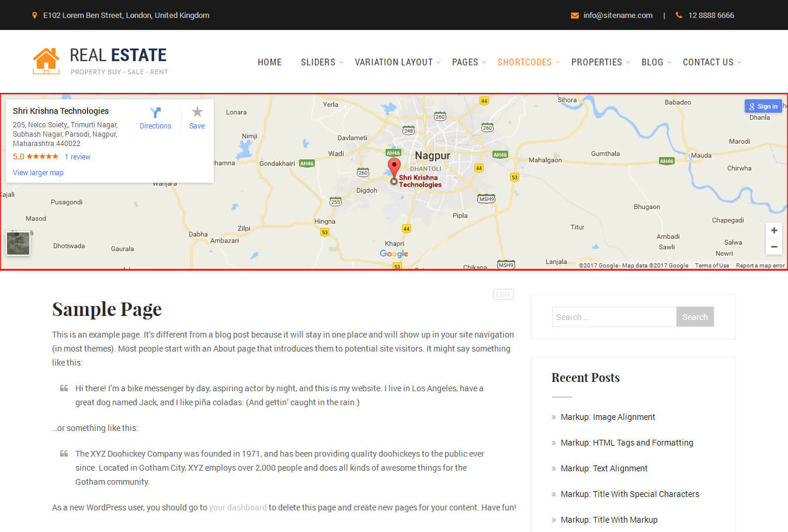Expand the Variation Layout dropdown chevron

(438, 62)
